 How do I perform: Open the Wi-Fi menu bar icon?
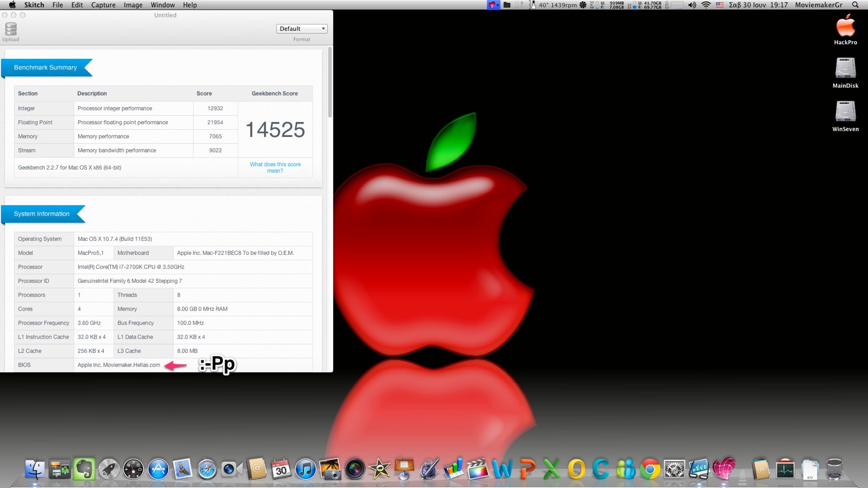(706, 5)
